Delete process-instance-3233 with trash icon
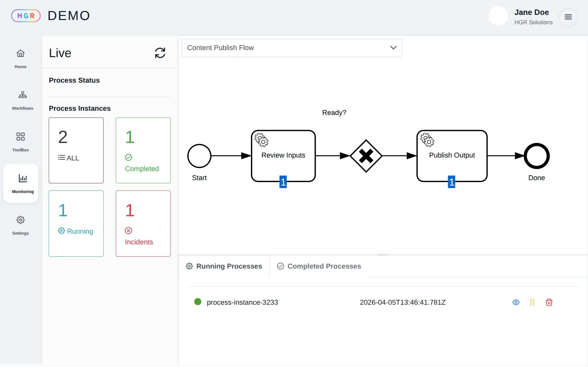The image size is (588, 367). point(549,302)
